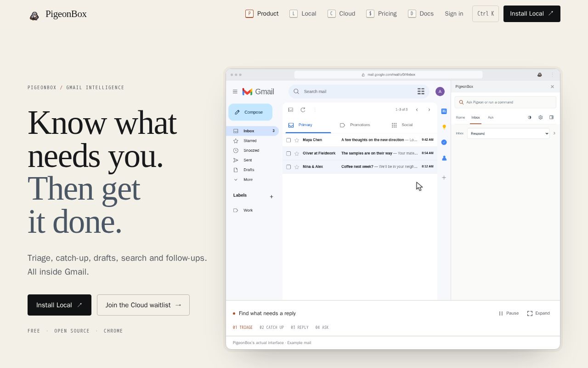Switch to the Social tab
The height and width of the screenshot is (368, 588).
click(402, 125)
